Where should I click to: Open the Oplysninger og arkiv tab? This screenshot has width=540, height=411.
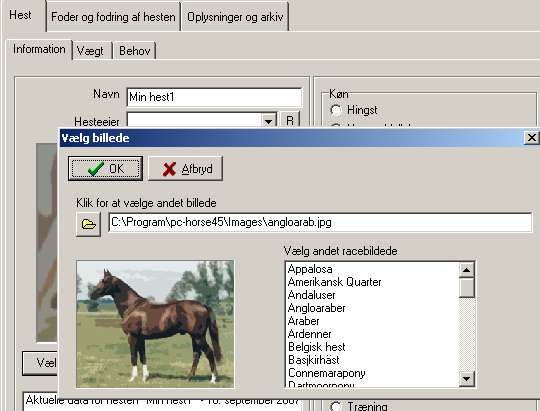[235, 17]
